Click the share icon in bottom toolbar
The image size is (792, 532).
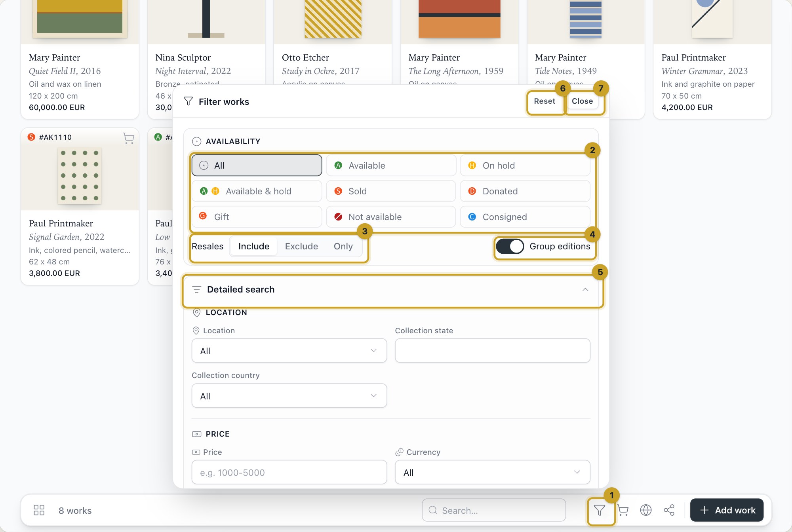click(669, 510)
